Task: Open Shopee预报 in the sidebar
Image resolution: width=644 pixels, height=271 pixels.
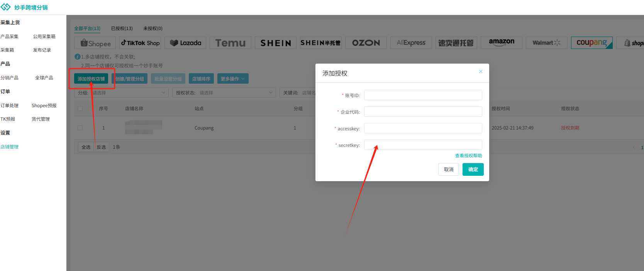Action: pos(44,106)
